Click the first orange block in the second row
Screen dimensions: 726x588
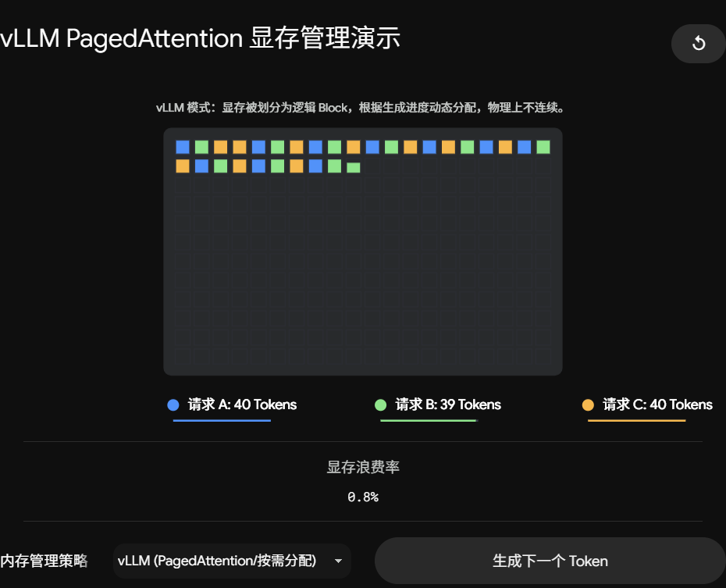[183, 166]
